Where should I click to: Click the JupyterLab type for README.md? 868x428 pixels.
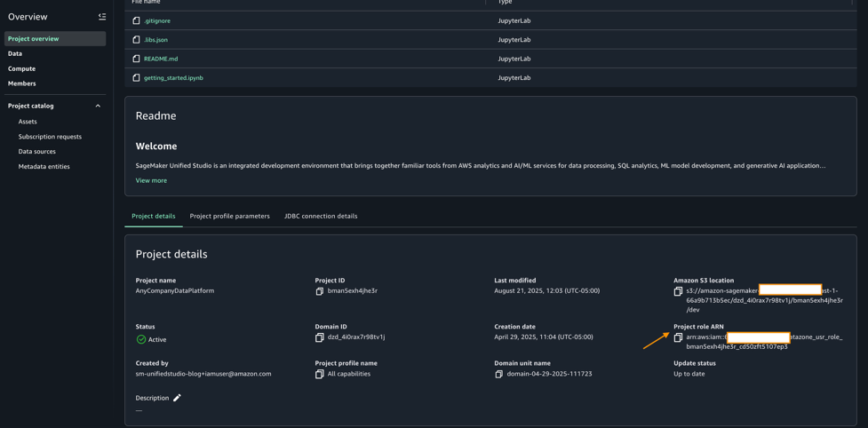point(514,59)
